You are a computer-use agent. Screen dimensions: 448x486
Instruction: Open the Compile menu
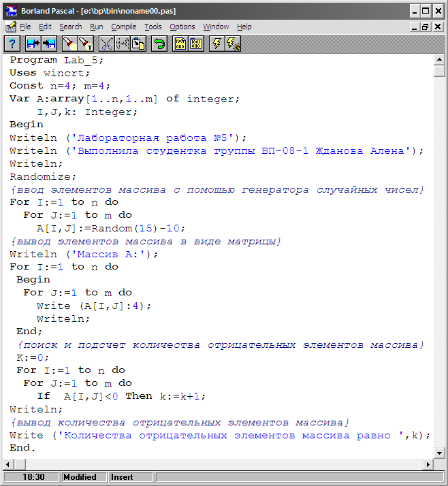click(x=124, y=27)
